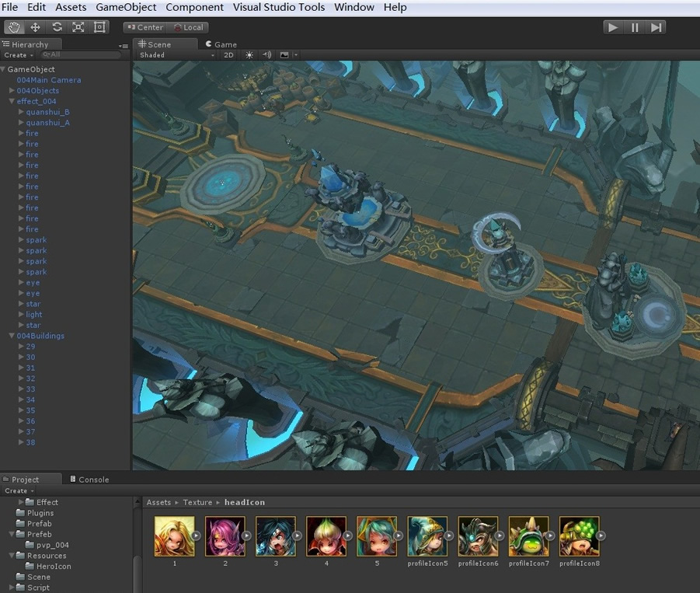Open Hierarchy Create dropdown

(x=19, y=55)
